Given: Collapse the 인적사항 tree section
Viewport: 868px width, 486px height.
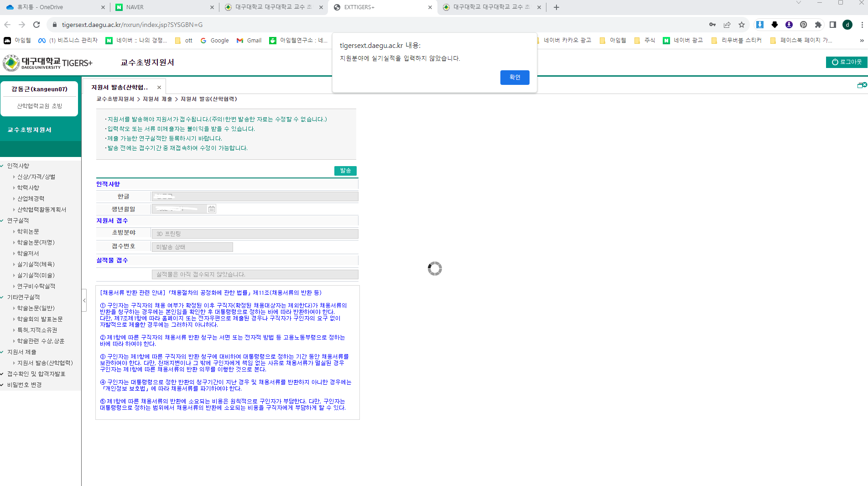Looking at the screenshot, I should pos(2,166).
